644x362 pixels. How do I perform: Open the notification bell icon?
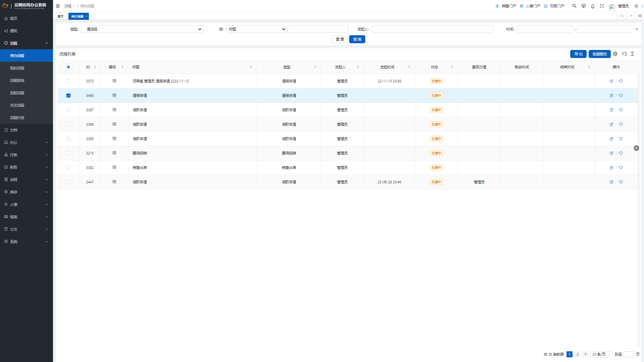click(593, 6)
